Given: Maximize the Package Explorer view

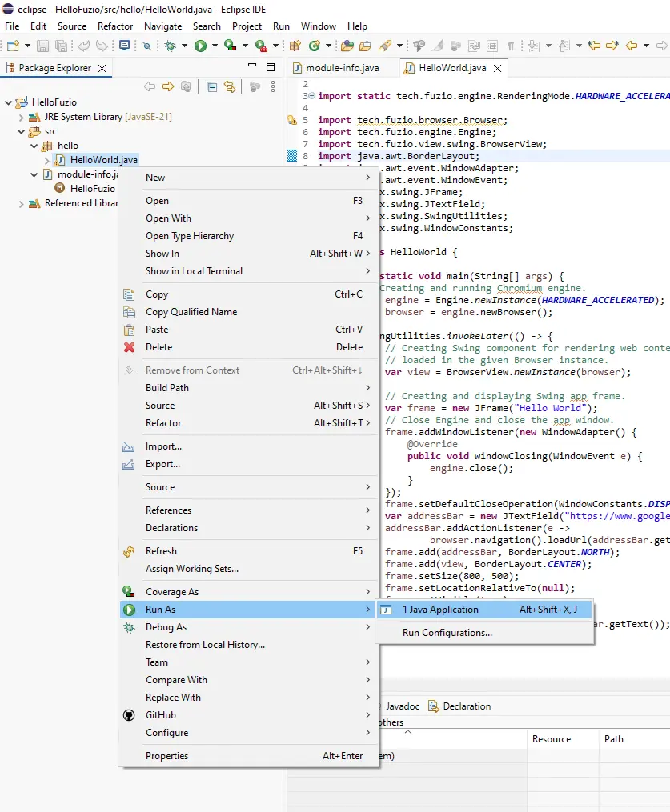Looking at the screenshot, I should [x=271, y=67].
